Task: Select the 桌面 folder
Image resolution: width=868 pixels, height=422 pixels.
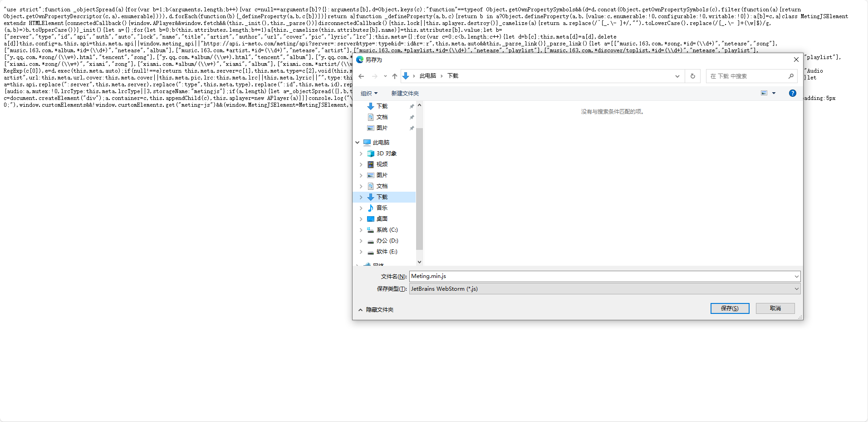Action: coord(382,219)
